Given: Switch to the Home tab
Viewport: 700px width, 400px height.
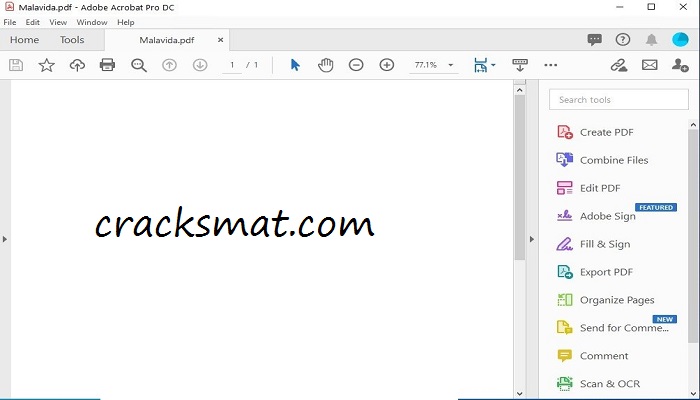Looking at the screenshot, I should click(25, 40).
